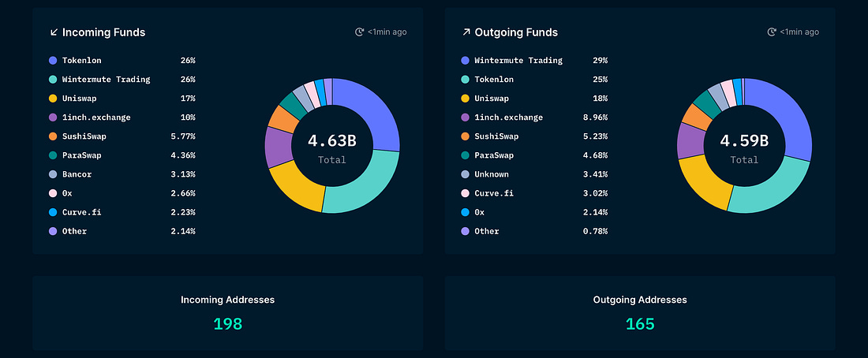Select Wintermute Trading label in Outgoing Funds
This screenshot has height=358, width=868.
[x=518, y=60]
